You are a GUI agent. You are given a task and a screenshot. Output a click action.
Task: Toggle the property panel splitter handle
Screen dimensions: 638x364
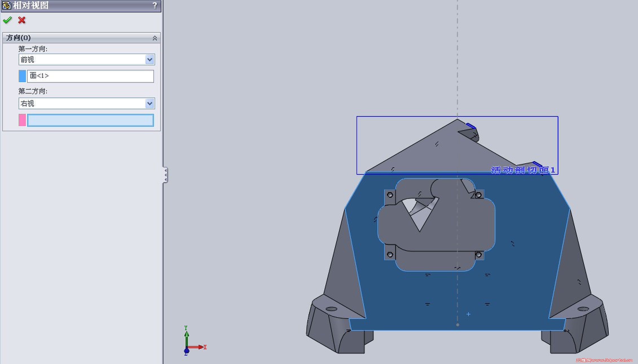pyautogui.click(x=166, y=175)
